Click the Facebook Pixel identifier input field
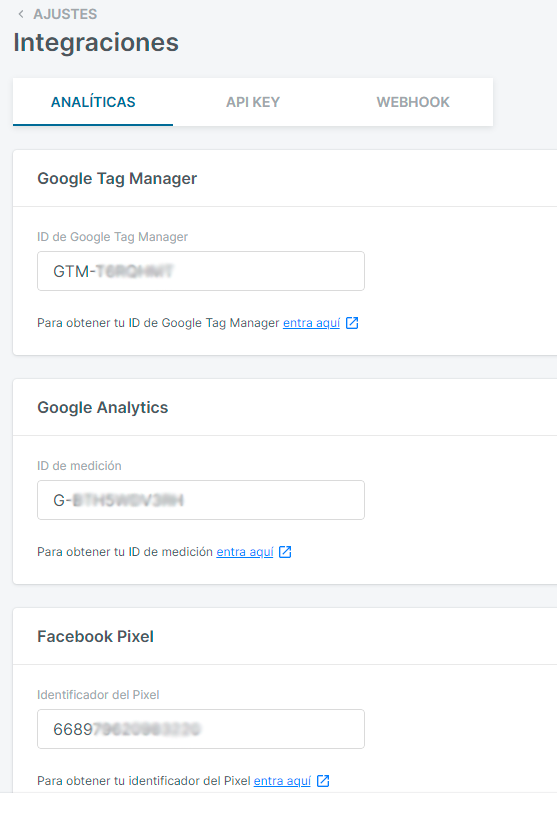Image resolution: width=557 pixels, height=815 pixels. click(201, 729)
